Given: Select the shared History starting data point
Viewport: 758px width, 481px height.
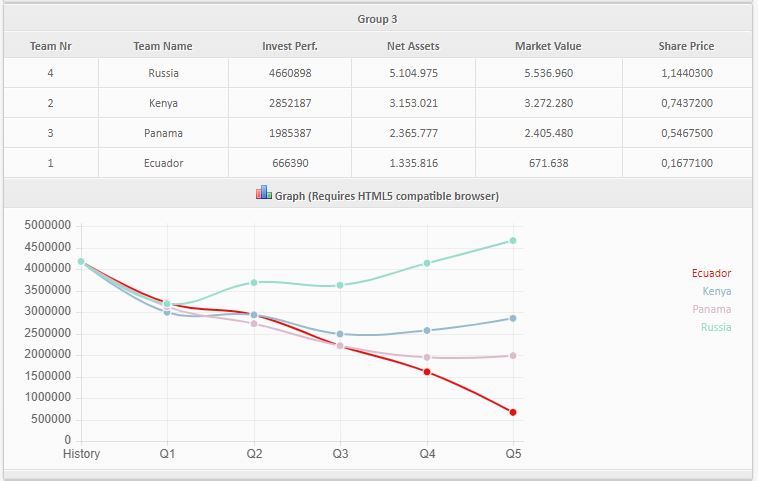Looking at the screenshot, I should (x=81, y=262).
